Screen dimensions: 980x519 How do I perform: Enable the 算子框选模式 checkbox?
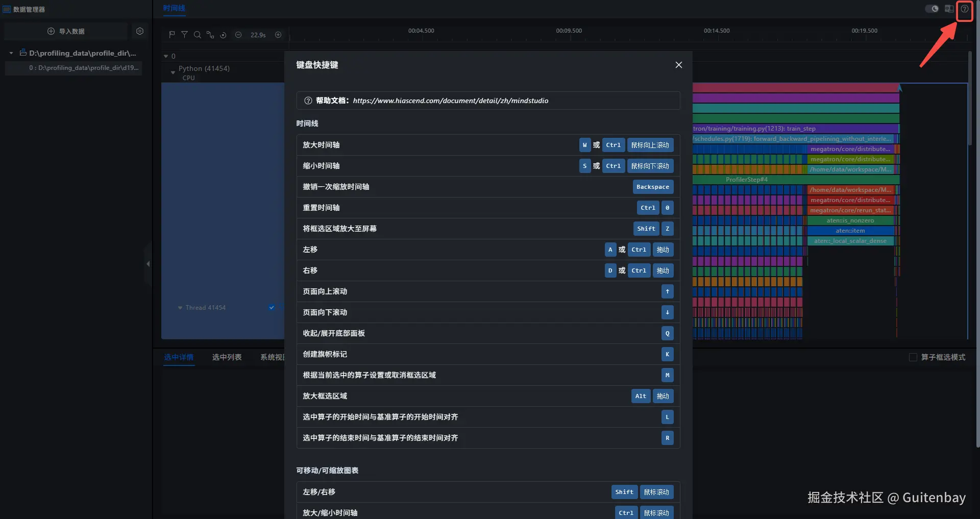913,357
